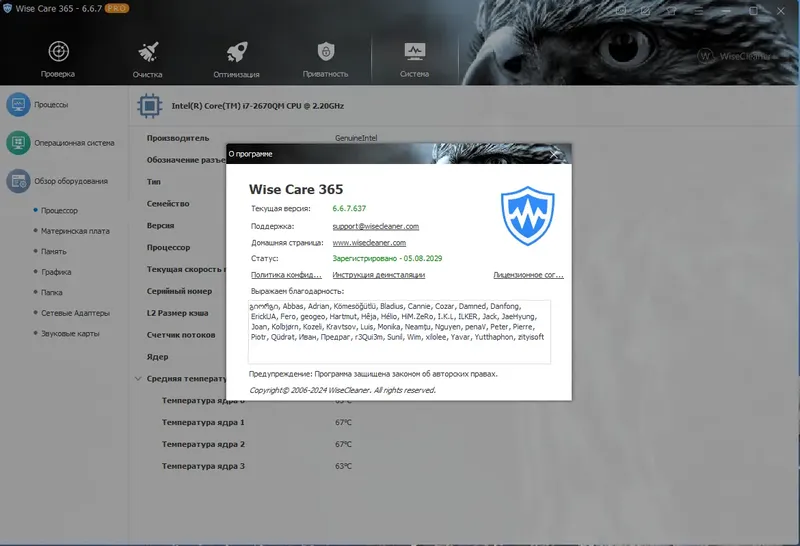The image size is (800, 546).
Task: Open Звуковые карты in the sidebar
Action: [x=70, y=333]
